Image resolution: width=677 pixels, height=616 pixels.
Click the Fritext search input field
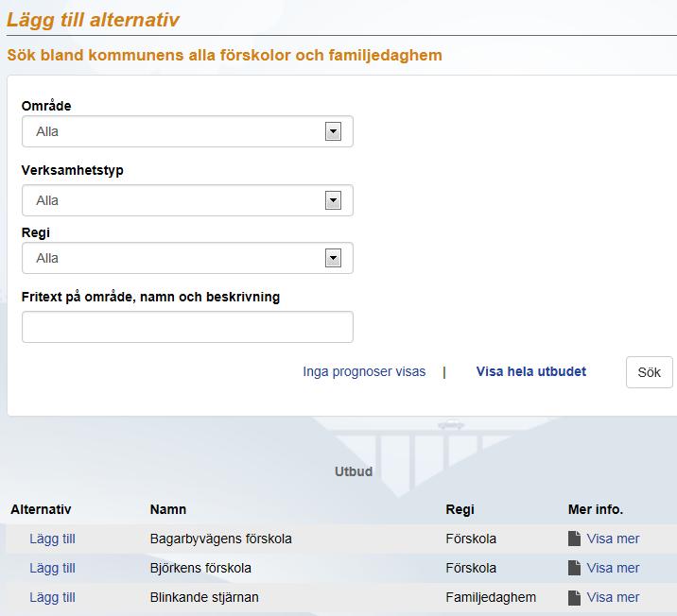187,327
